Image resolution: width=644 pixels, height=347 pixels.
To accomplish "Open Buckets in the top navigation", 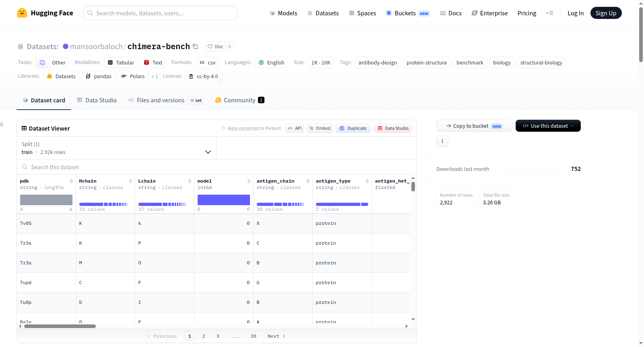I will pyautogui.click(x=408, y=13).
